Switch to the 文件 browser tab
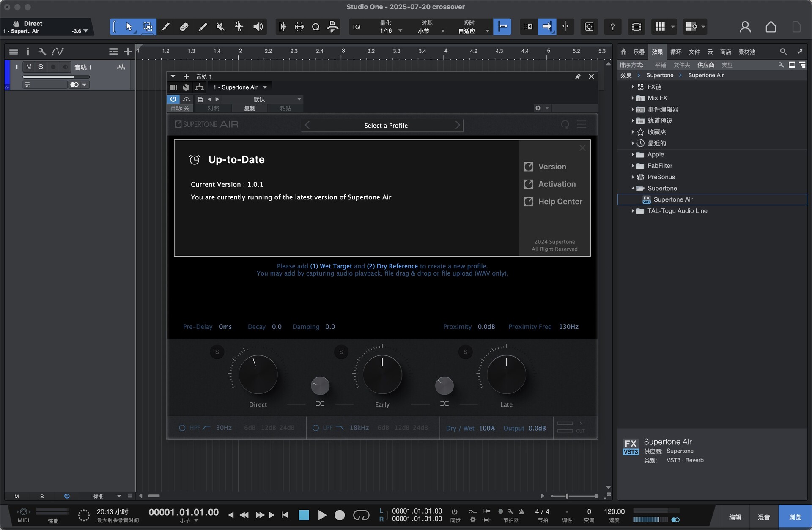 coord(694,52)
